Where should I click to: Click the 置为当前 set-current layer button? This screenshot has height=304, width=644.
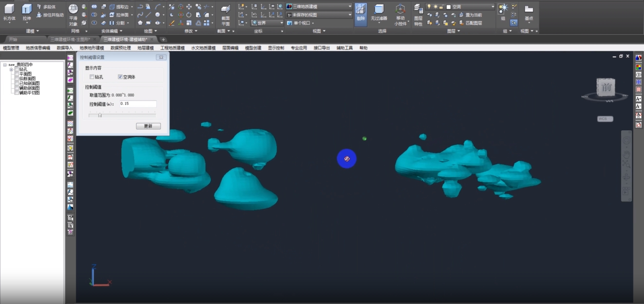(471, 15)
